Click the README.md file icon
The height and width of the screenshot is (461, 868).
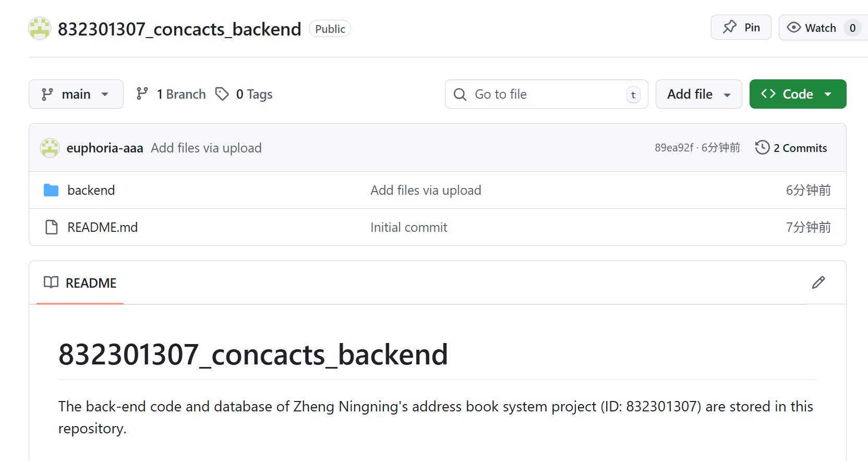point(51,227)
